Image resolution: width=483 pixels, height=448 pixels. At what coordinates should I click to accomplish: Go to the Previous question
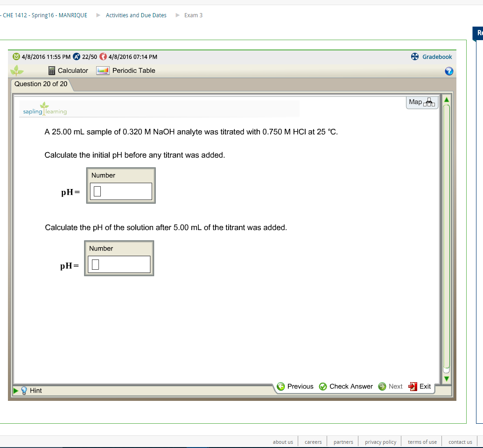tap(295, 386)
